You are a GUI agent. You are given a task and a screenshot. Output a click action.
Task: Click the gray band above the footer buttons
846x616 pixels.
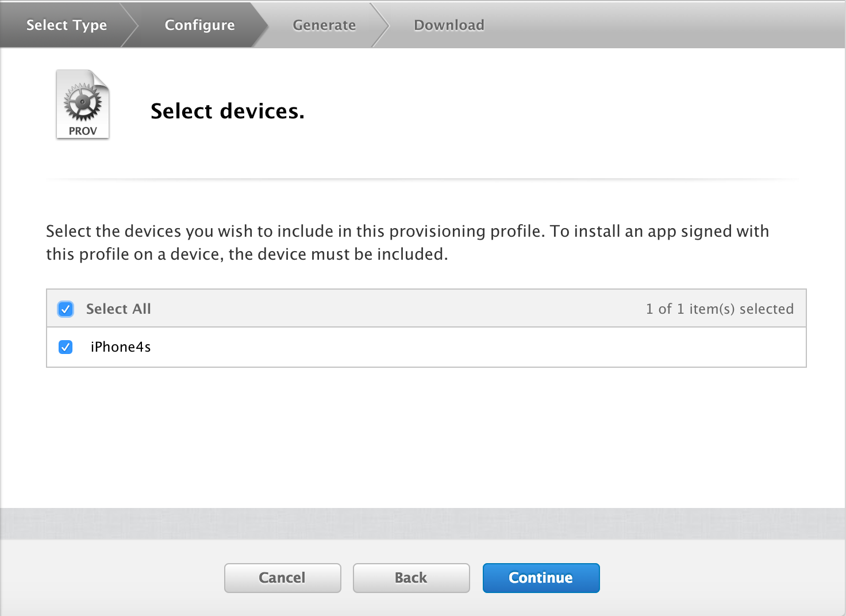click(423, 523)
